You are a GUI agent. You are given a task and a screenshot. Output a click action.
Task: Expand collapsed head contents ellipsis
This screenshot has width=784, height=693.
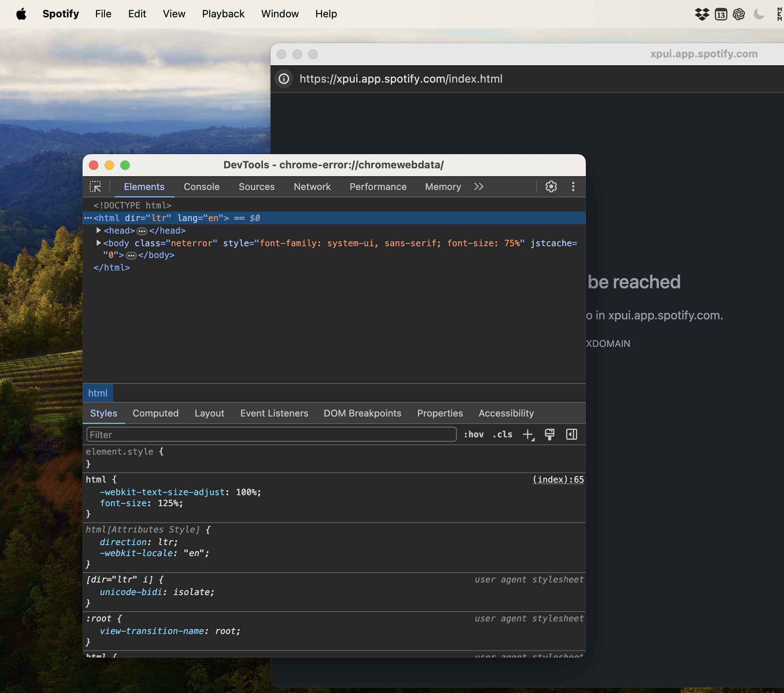(x=142, y=231)
